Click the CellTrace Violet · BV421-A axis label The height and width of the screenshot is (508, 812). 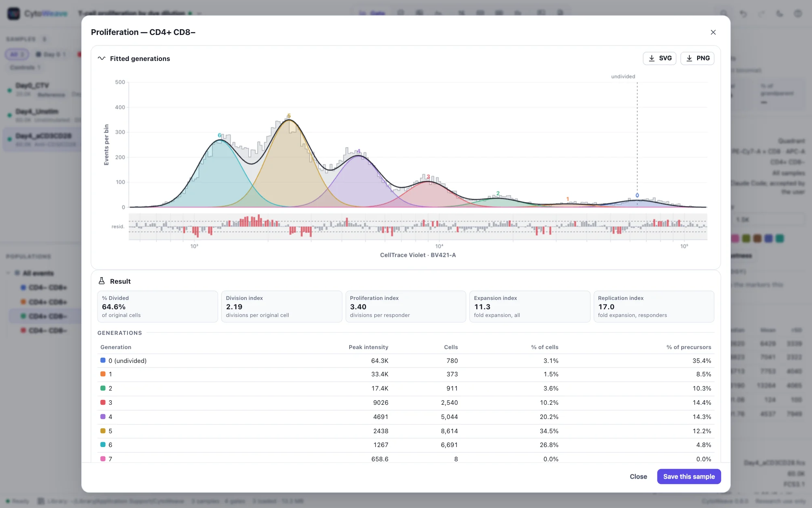418,255
